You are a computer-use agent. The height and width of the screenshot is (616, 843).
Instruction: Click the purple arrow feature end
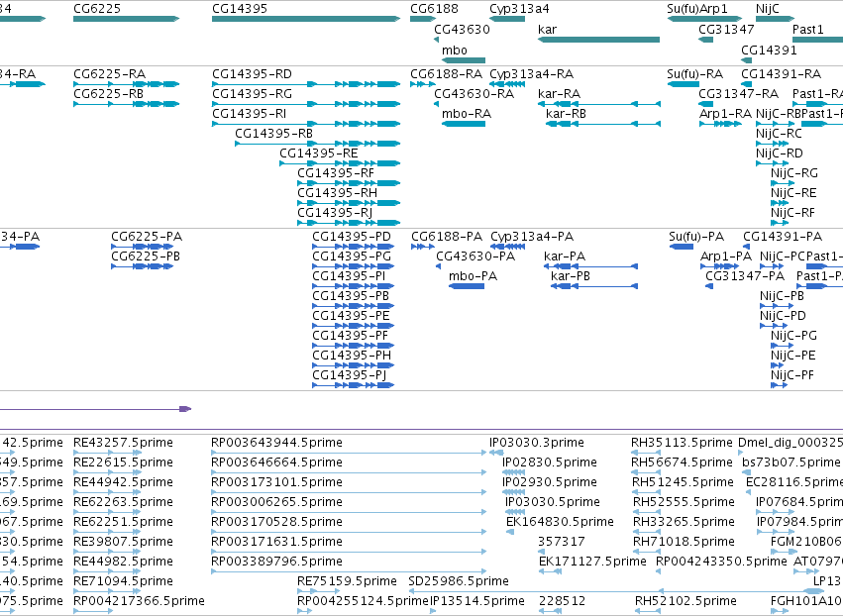(x=185, y=409)
